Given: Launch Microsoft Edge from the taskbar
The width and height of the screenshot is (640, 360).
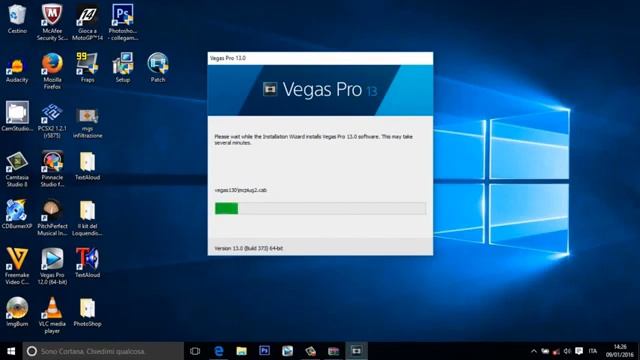Looking at the screenshot, I should 219,351.
